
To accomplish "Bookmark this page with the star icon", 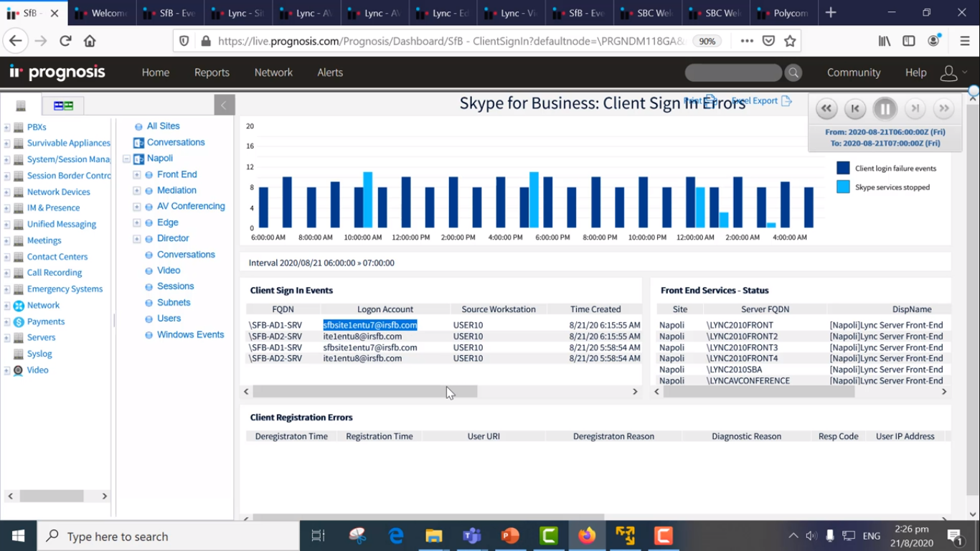I will coord(790,41).
